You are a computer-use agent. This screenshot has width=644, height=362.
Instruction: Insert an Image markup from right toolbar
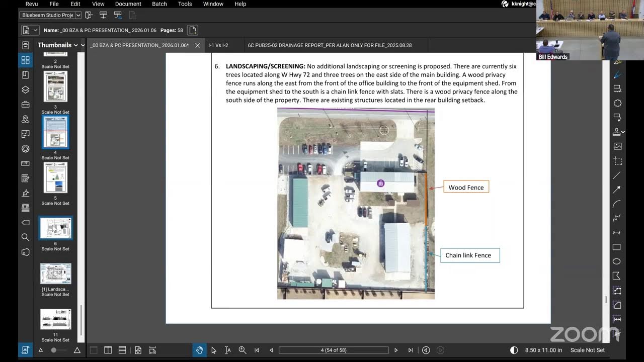pyautogui.click(x=617, y=146)
